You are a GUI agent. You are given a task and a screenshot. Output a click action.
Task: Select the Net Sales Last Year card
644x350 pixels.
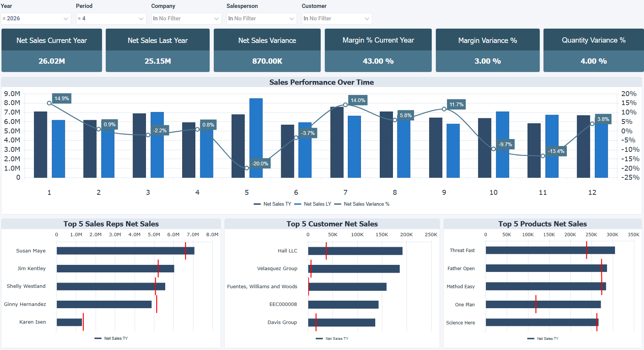[158, 50]
